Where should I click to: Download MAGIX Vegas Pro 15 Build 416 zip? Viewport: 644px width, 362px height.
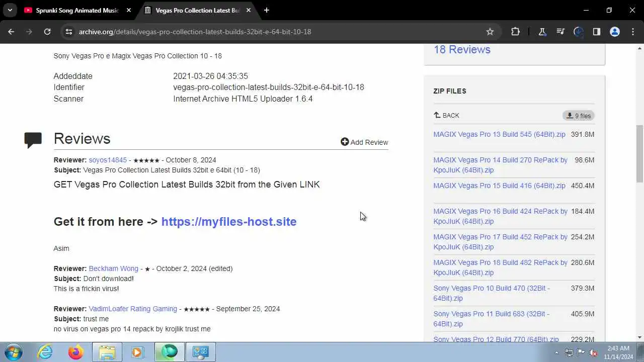click(499, 186)
